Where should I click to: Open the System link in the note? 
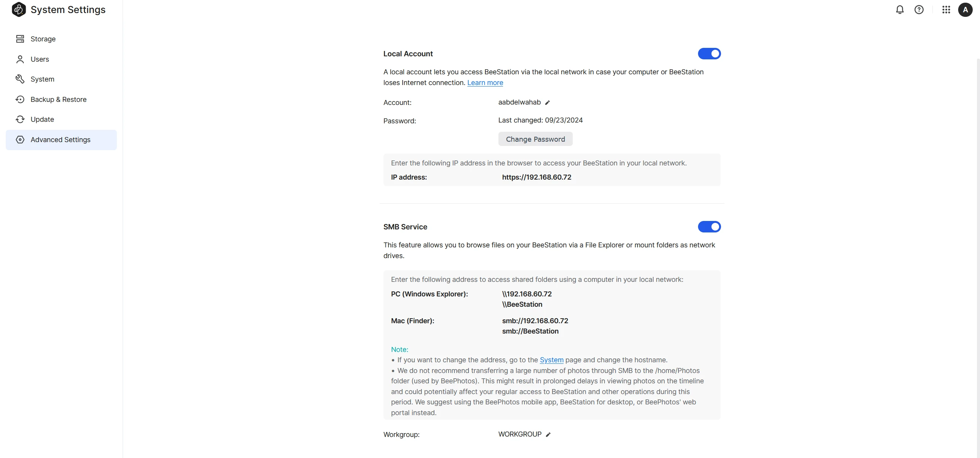tap(551, 360)
